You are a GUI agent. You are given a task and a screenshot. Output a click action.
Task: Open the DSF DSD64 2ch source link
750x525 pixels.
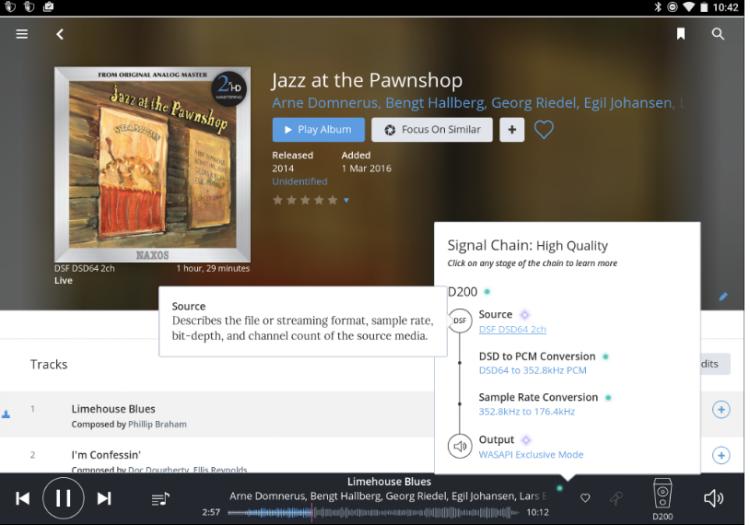click(x=512, y=329)
